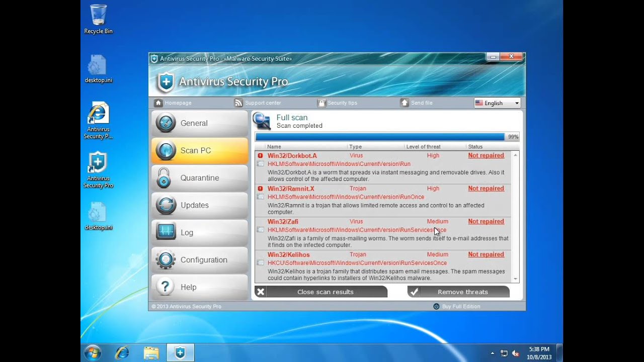Click Not repaired link for Win32/Kelihos
The height and width of the screenshot is (362, 644).
(x=486, y=254)
